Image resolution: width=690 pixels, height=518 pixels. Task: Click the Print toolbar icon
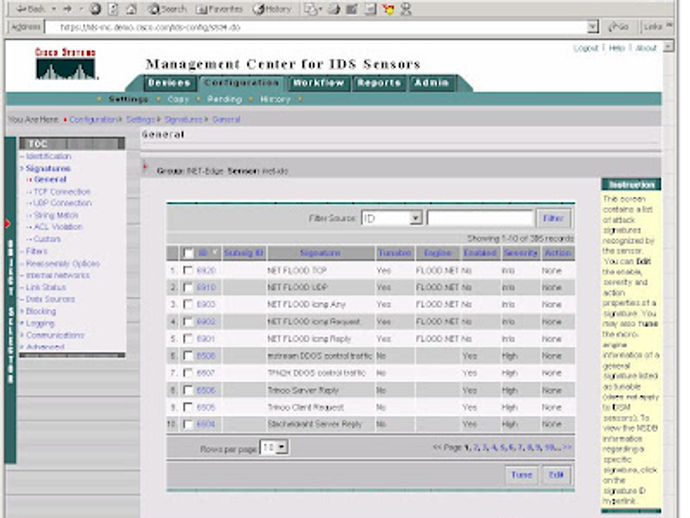click(334, 8)
